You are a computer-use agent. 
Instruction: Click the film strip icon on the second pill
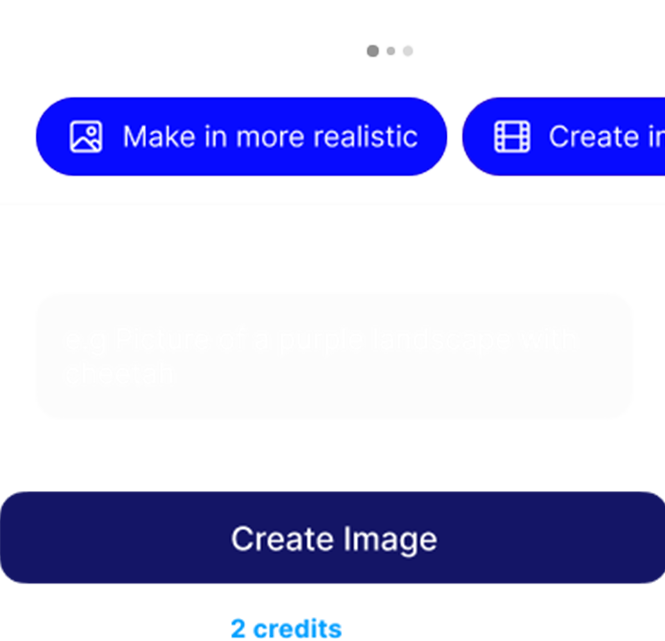point(512,137)
